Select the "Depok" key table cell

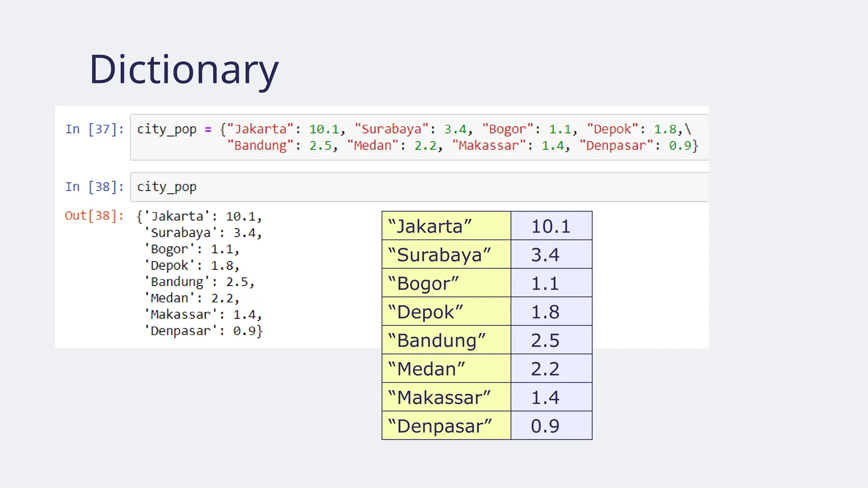pyautogui.click(x=446, y=311)
